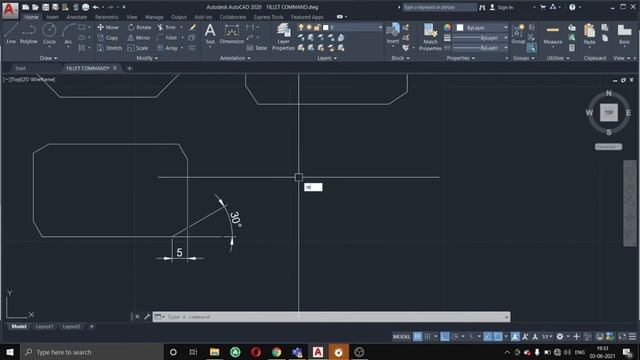Select the Text annotation tool

click(210, 33)
